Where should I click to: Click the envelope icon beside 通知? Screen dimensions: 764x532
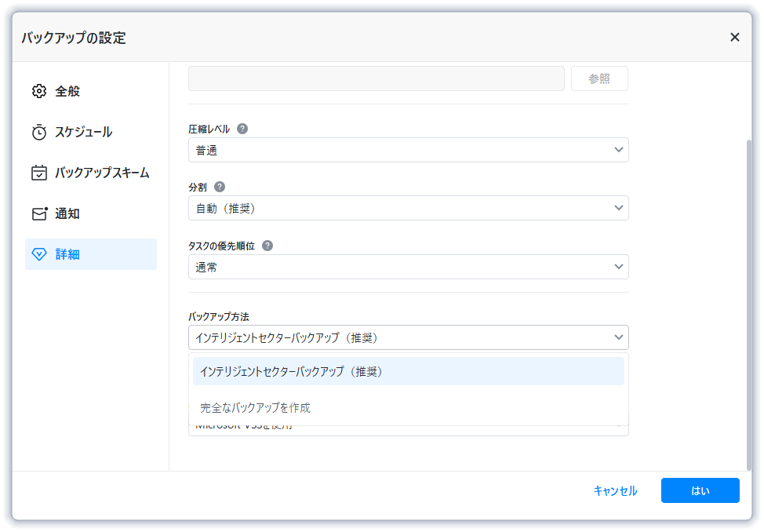pyautogui.click(x=39, y=213)
